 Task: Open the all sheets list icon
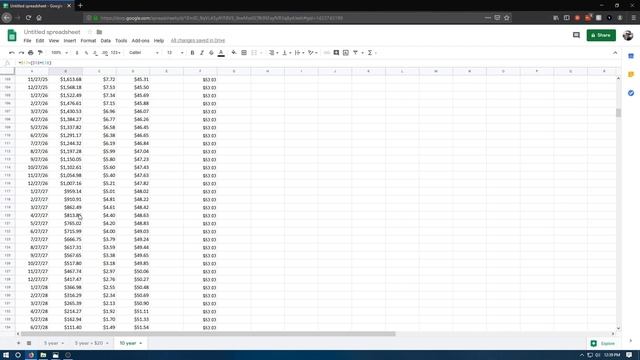[29, 343]
